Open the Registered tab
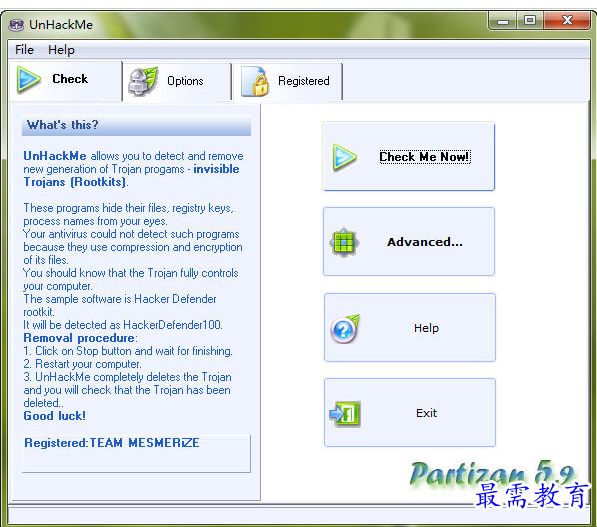This screenshot has width=597, height=527. (x=288, y=81)
